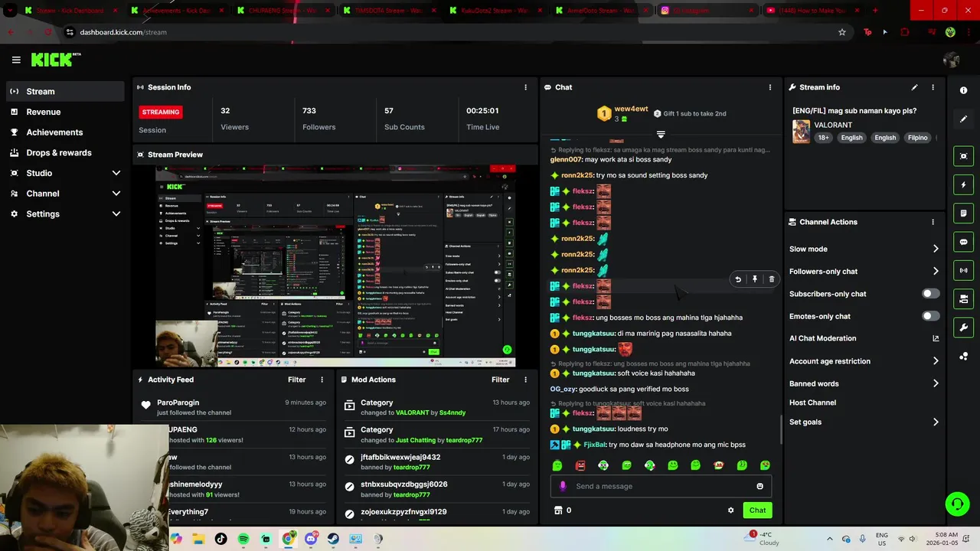The width and height of the screenshot is (980, 551).
Task: Click Host Channel action
Action: tap(812, 403)
